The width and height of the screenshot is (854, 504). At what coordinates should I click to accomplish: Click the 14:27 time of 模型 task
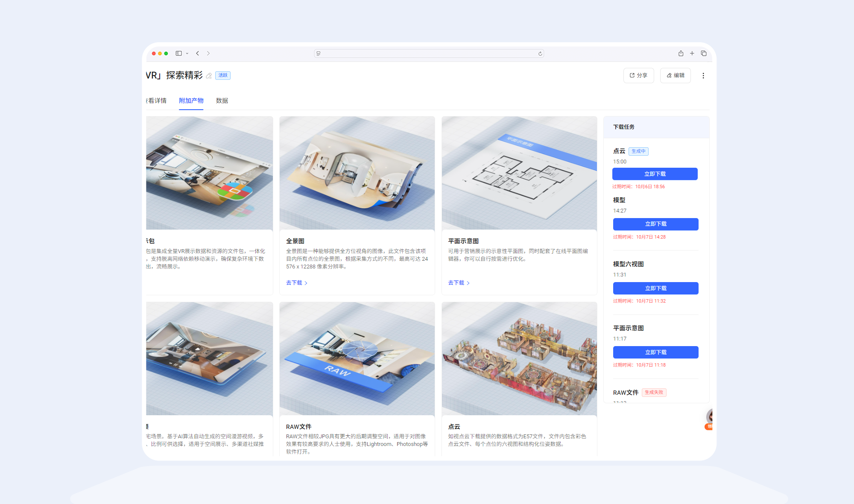click(620, 211)
